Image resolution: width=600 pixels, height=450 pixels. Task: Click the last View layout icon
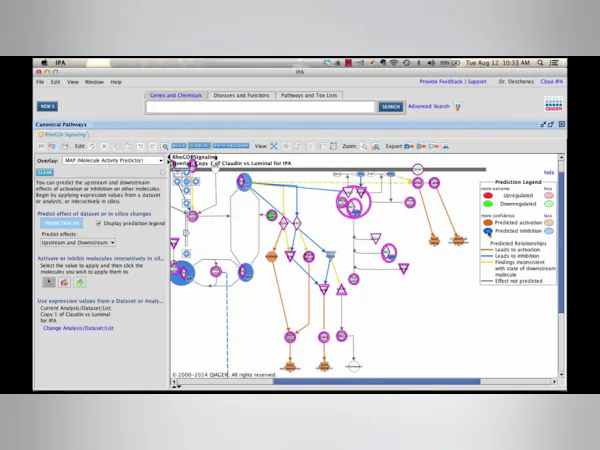coord(333,146)
